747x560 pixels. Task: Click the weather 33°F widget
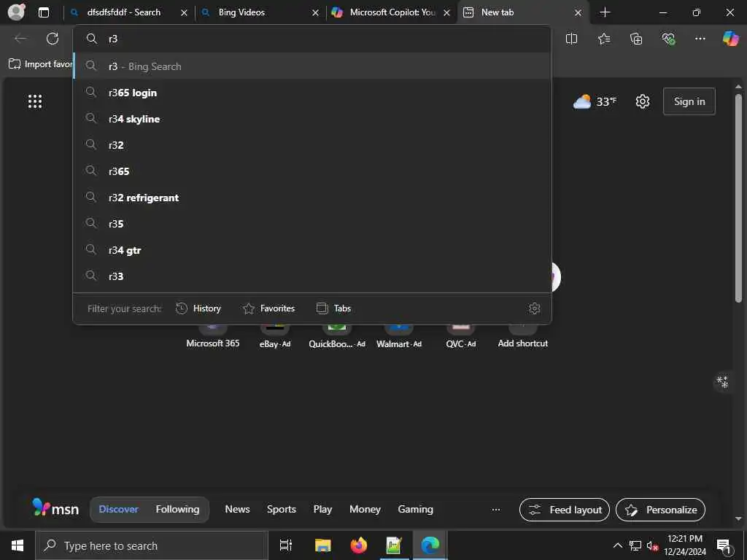[595, 101]
